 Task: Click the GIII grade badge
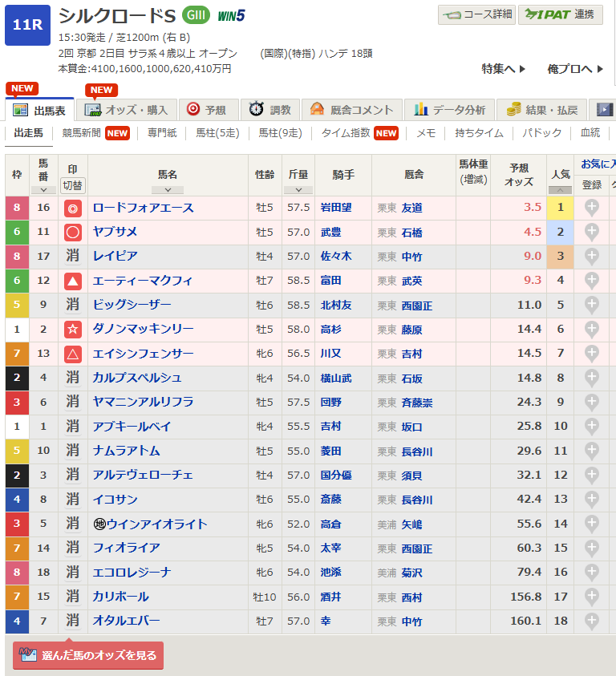(x=196, y=15)
